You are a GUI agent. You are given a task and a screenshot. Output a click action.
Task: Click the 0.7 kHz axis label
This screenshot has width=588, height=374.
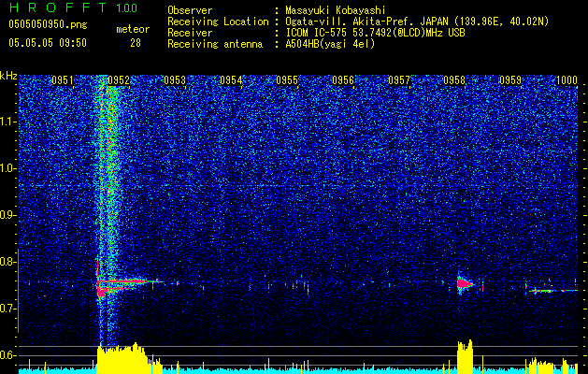8,309
